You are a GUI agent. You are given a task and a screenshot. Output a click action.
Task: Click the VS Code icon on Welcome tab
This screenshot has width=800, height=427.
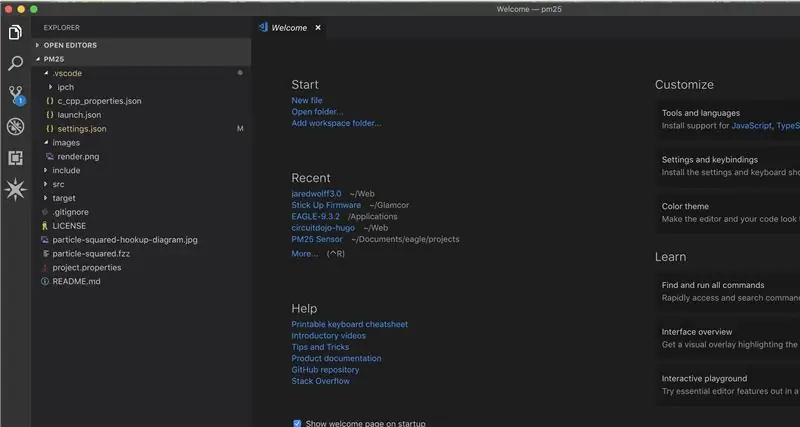(263, 28)
